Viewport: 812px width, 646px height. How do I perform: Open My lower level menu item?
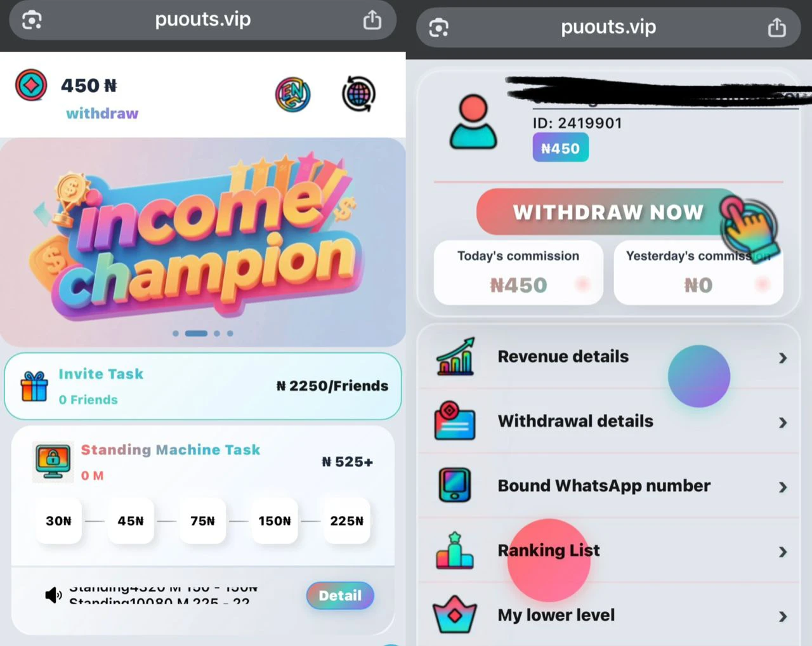pyautogui.click(x=608, y=616)
